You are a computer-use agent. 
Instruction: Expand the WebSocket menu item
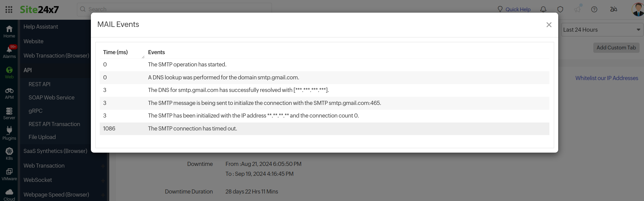(103, 180)
